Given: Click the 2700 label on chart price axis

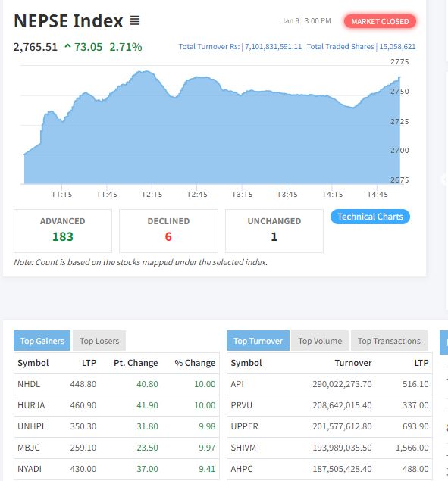Looking at the screenshot, I should click(399, 150).
